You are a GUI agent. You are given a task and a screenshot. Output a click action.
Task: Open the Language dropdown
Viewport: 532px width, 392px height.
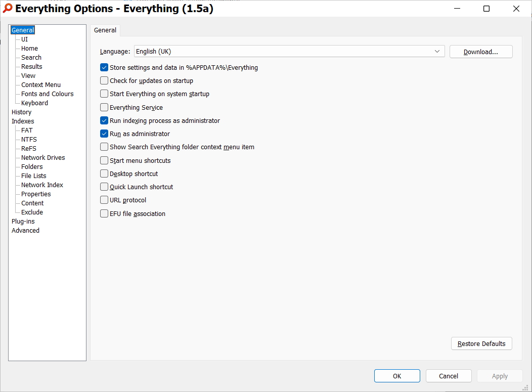[289, 51]
